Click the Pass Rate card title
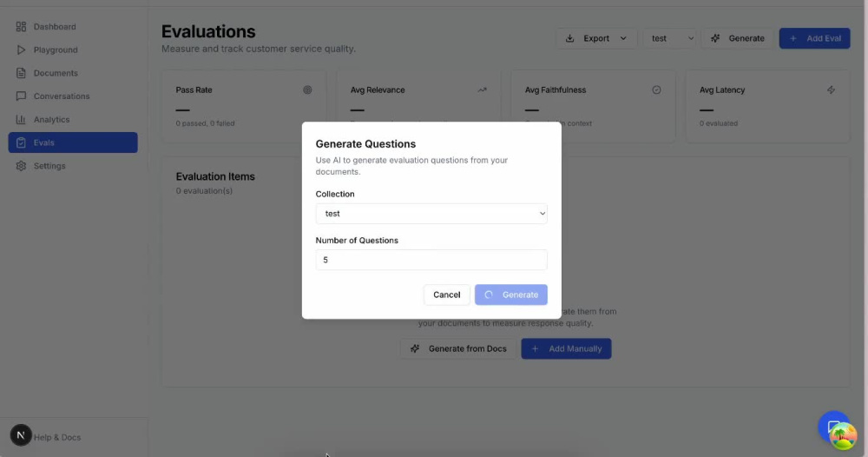This screenshot has width=868, height=457. (194, 89)
